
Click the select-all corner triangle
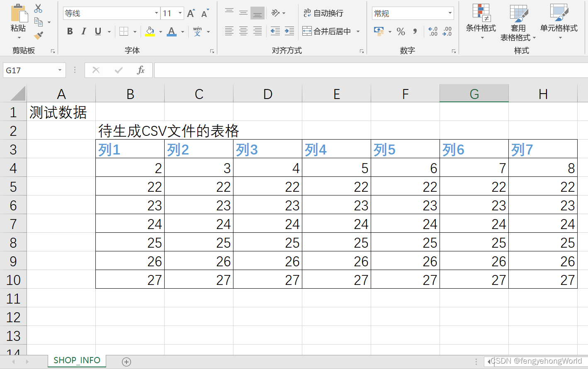pos(17,94)
